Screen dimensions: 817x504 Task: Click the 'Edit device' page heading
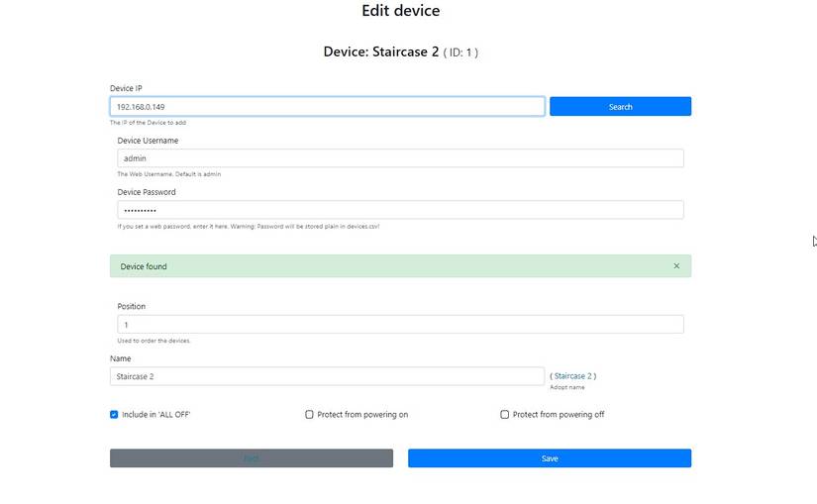(x=401, y=11)
